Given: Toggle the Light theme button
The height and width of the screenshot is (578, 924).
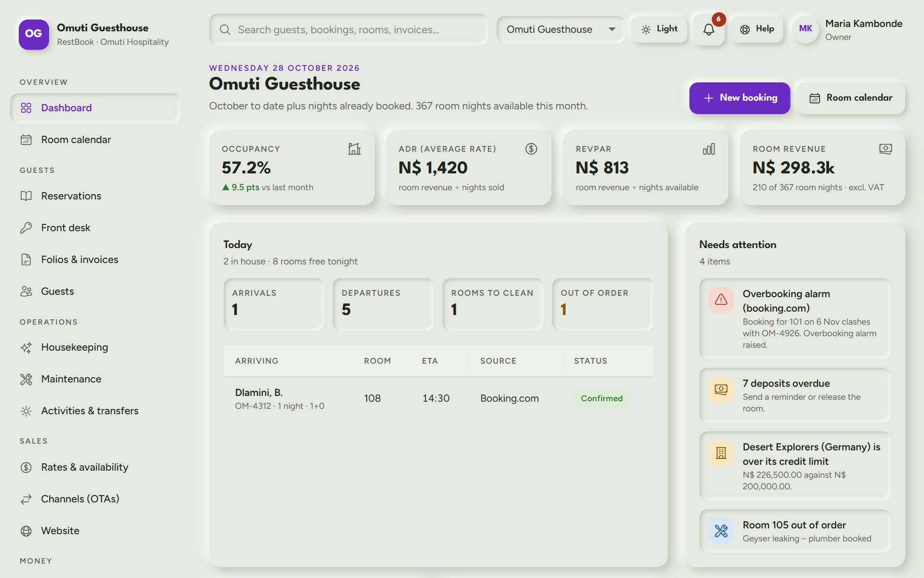Looking at the screenshot, I should pyautogui.click(x=659, y=29).
